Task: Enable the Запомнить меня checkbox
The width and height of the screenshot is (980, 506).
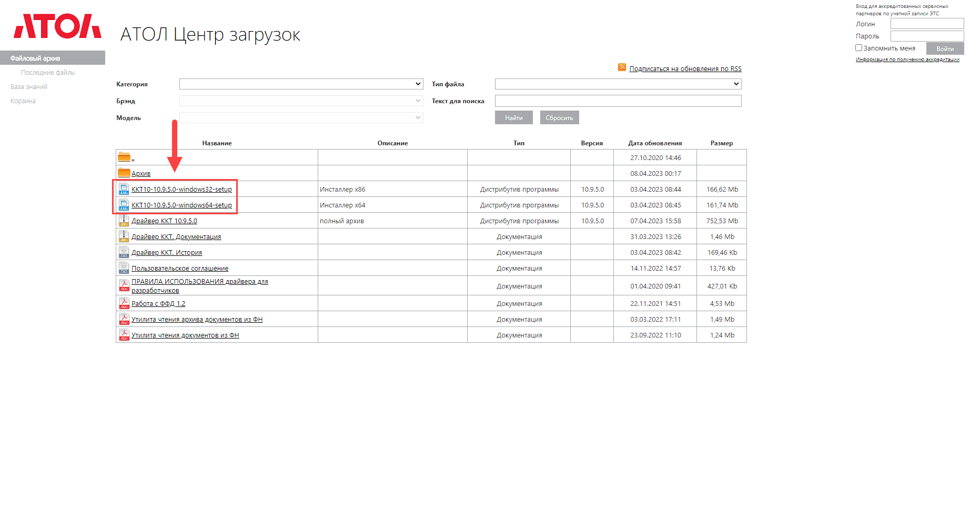Action: coord(859,48)
